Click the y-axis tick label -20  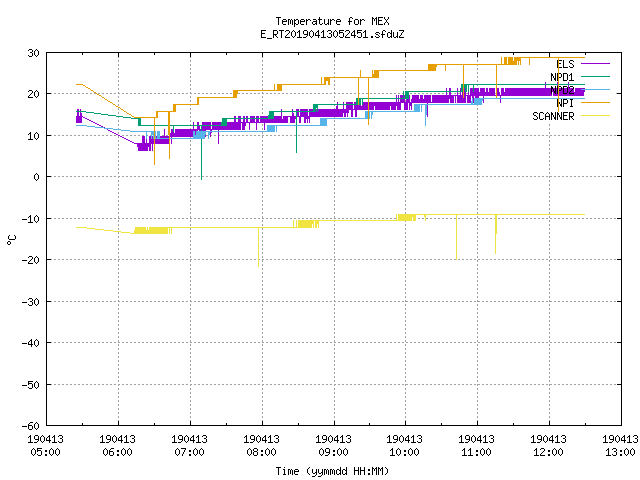tap(31, 260)
